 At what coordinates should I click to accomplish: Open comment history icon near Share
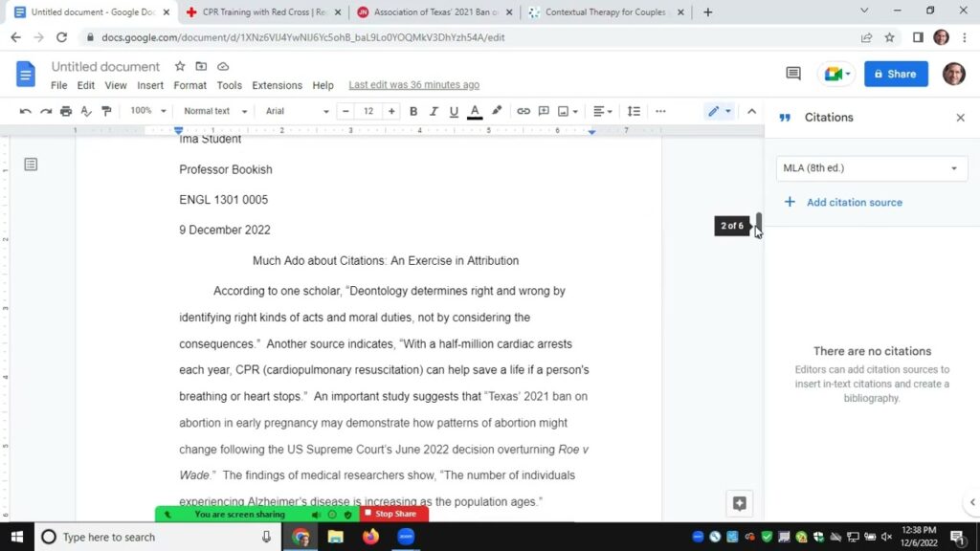tap(792, 74)
